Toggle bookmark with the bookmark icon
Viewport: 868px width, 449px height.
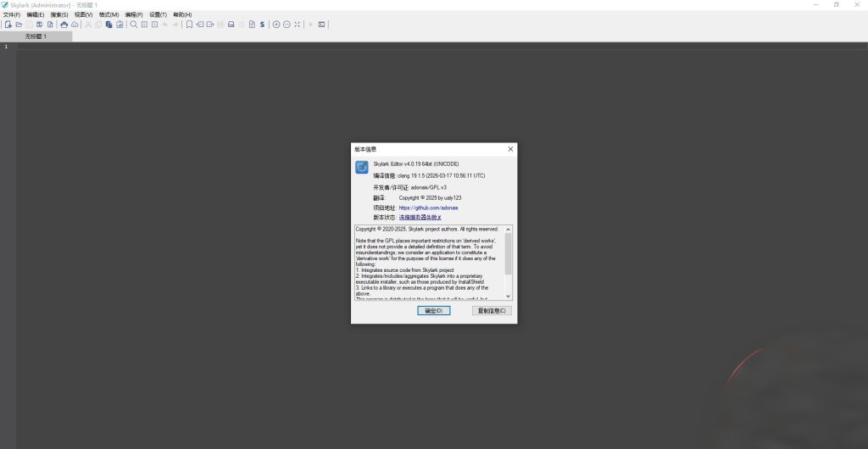pos(189,25)
